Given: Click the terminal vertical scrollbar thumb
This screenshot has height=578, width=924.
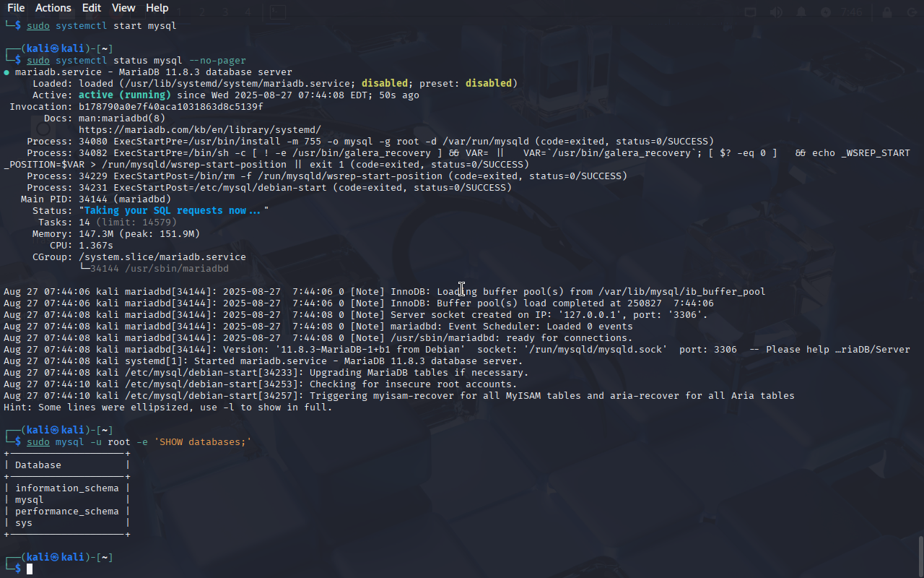Looking at the screenshot, I should click(x=920, y=556).
